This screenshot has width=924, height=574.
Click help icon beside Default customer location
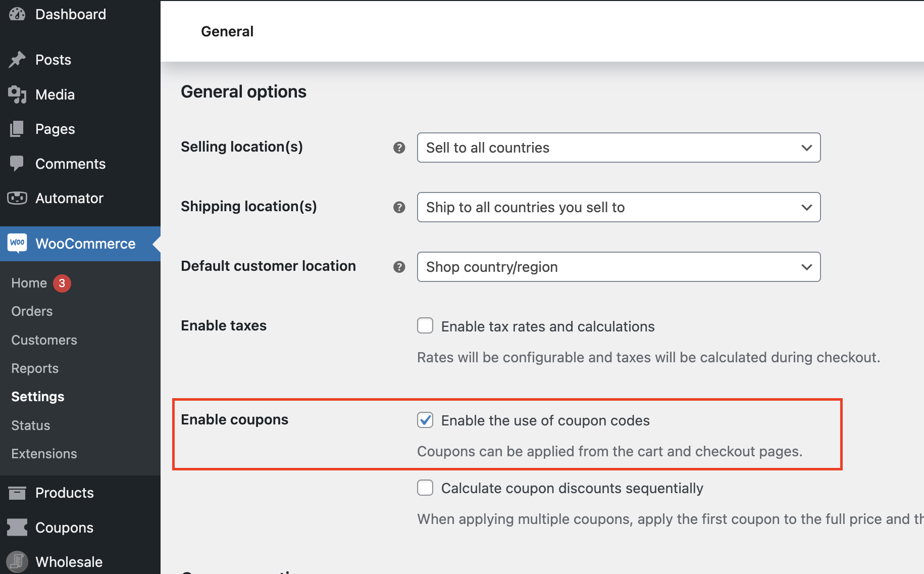point(399,267)
